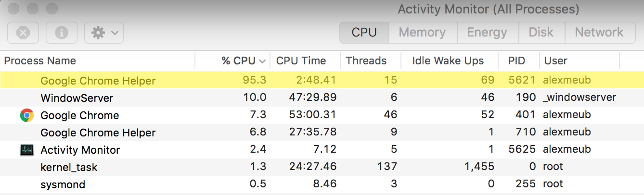Open the Disk tab
This screenshot has width=644, height=195.
[541, 32]
